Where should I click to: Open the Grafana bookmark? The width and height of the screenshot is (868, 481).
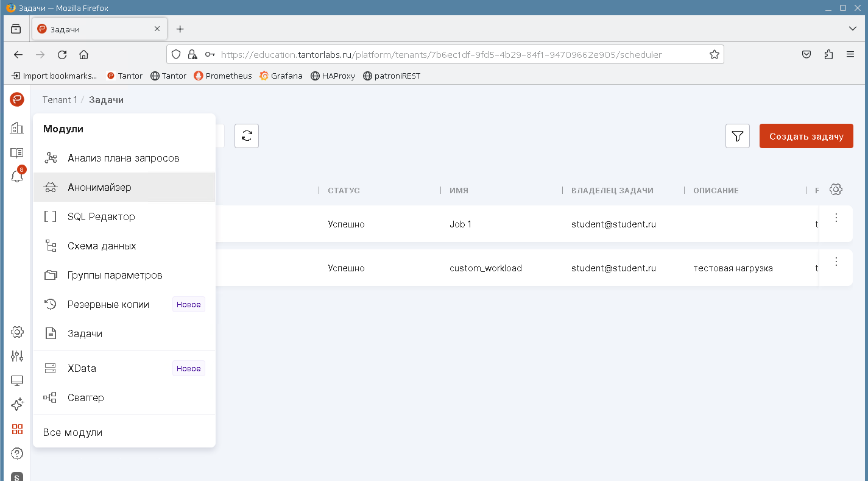[x=281, y=76]
